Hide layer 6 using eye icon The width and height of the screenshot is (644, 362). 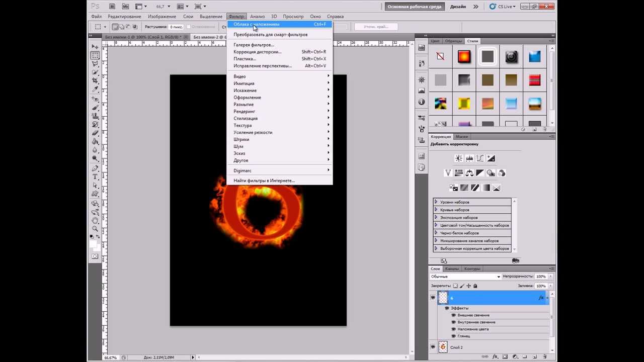433,298
